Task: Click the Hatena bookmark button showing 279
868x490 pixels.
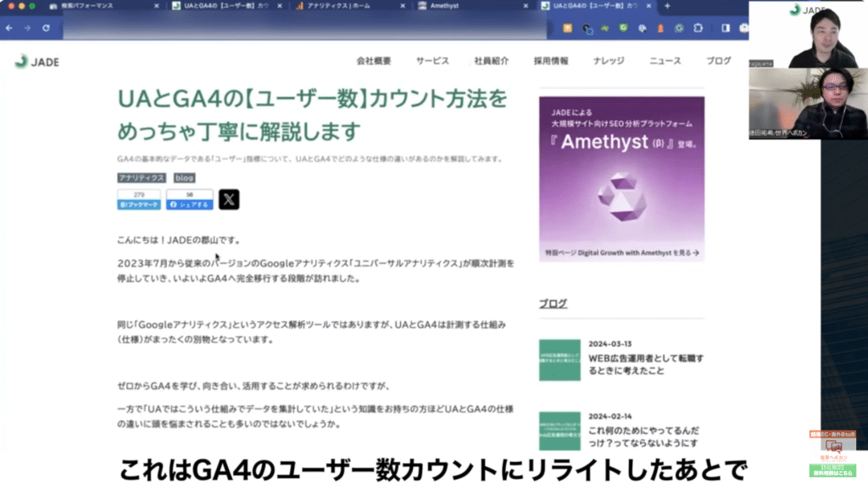Action: coord(139,199)
